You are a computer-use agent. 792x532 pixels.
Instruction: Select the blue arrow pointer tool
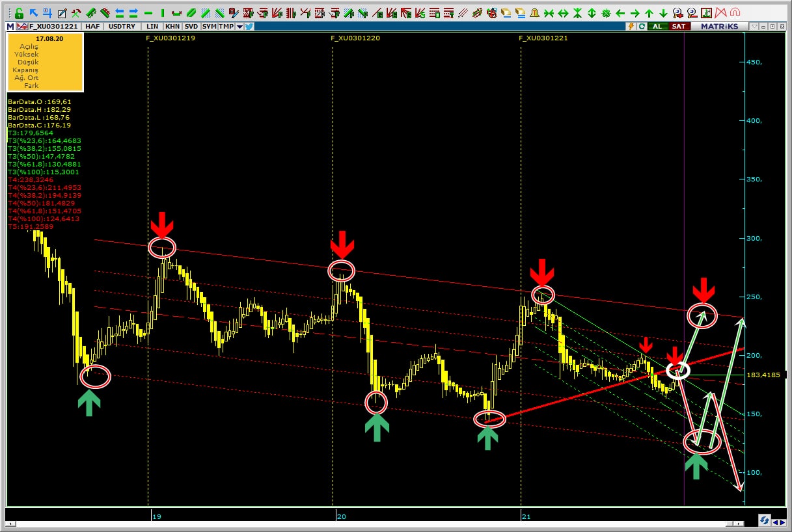pos(33,13)
